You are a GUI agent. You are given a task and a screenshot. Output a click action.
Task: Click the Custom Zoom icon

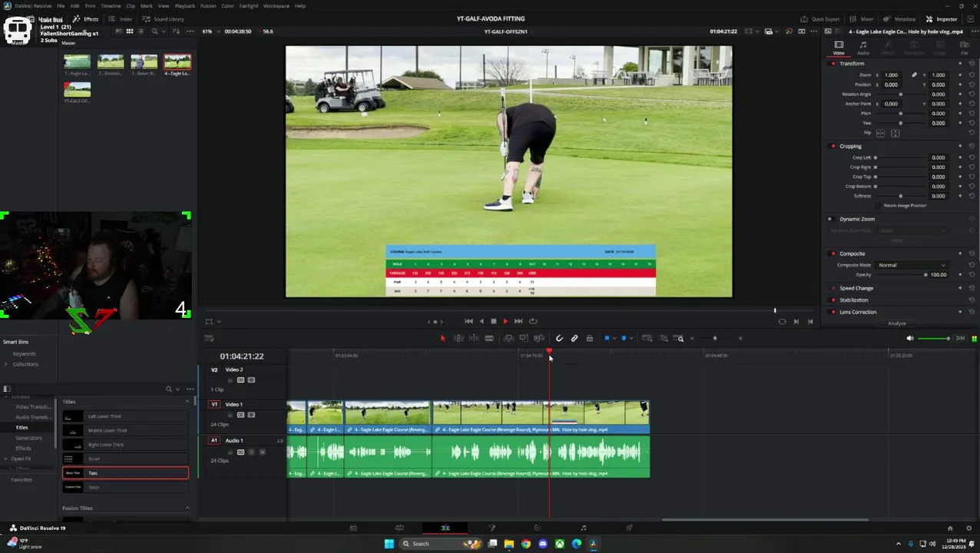click(x=680, y=338)
